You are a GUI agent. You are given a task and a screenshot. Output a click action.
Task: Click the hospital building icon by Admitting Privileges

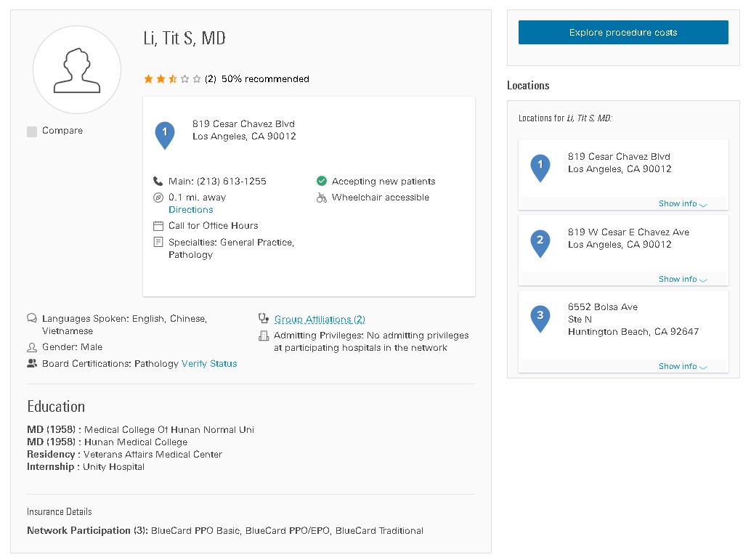[x=264, y=336]
